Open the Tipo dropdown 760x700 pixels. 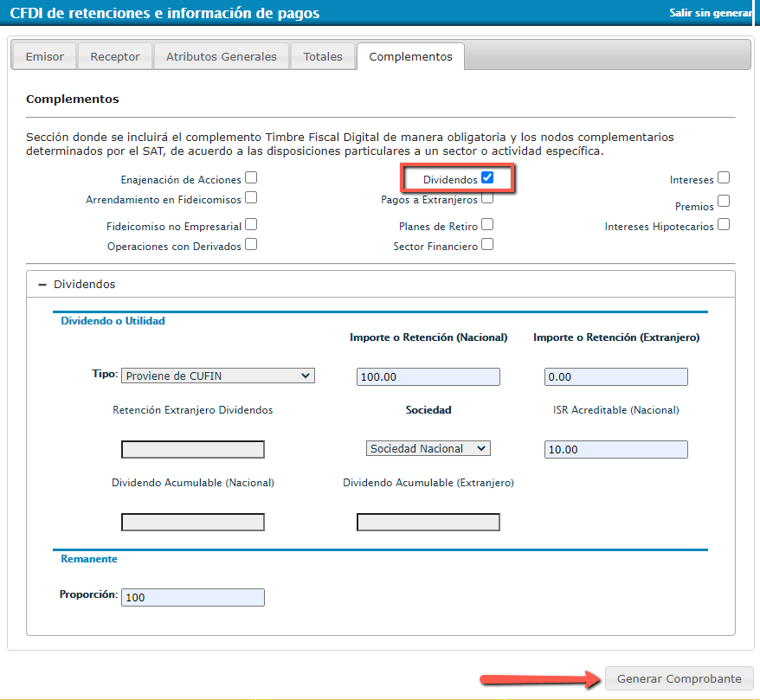217,376
